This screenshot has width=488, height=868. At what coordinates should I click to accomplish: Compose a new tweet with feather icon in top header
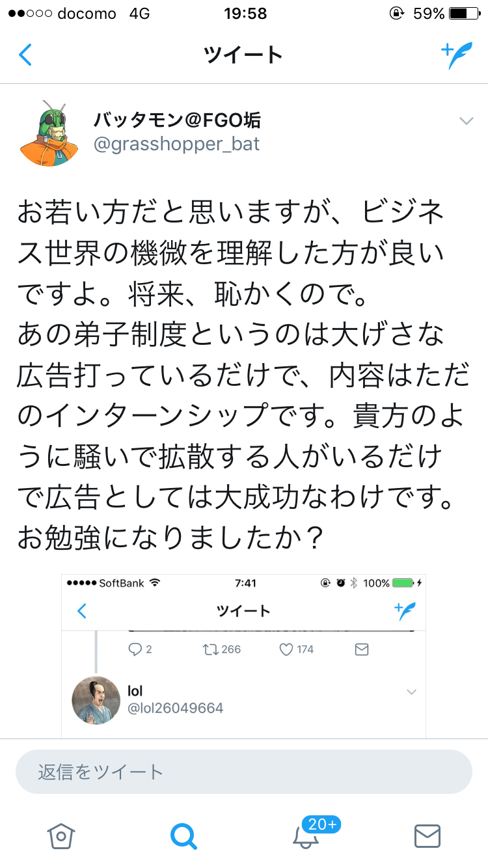455,55
